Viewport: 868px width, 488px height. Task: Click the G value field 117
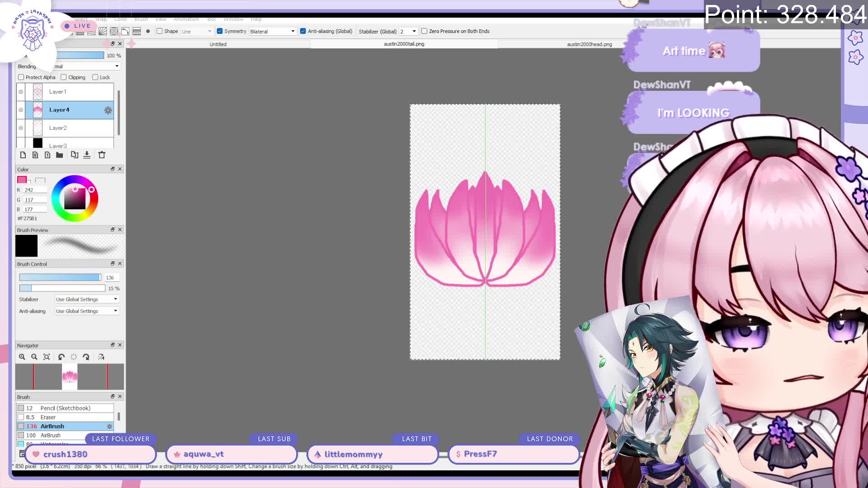coord(35,200)
